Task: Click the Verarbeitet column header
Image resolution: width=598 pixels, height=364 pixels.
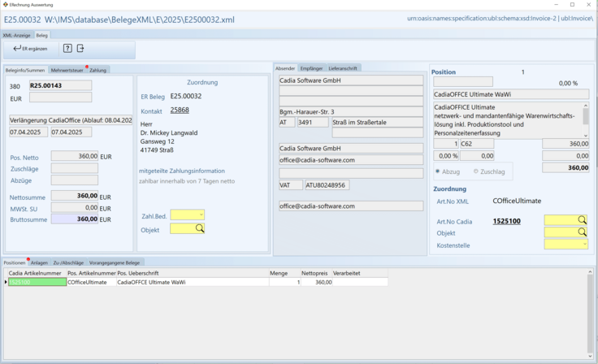Action: click(360, 273)
